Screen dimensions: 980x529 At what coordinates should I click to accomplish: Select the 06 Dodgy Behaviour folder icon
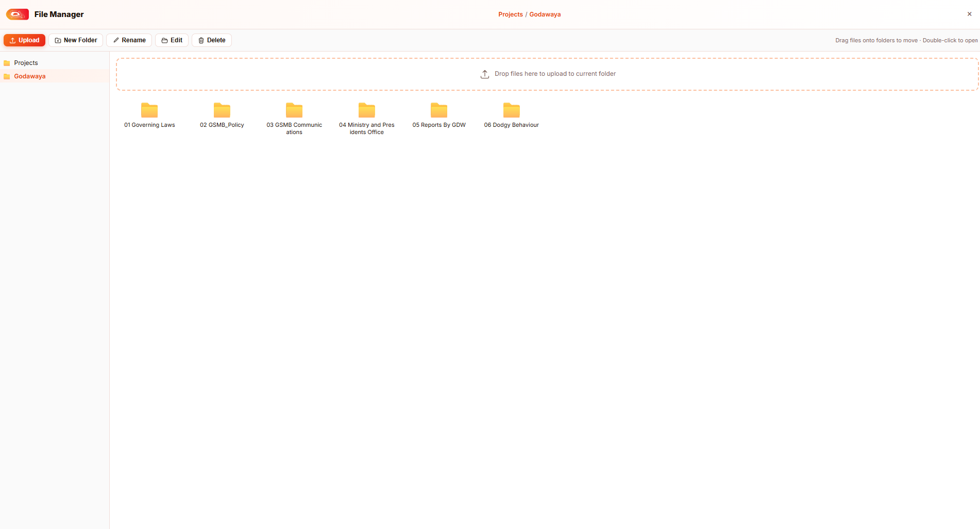coord(512,110)
